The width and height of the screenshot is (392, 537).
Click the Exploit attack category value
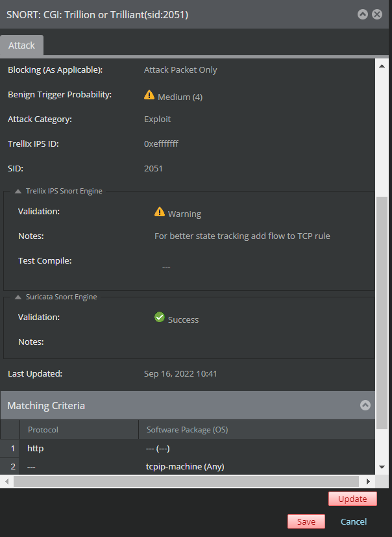pos(157,119)
